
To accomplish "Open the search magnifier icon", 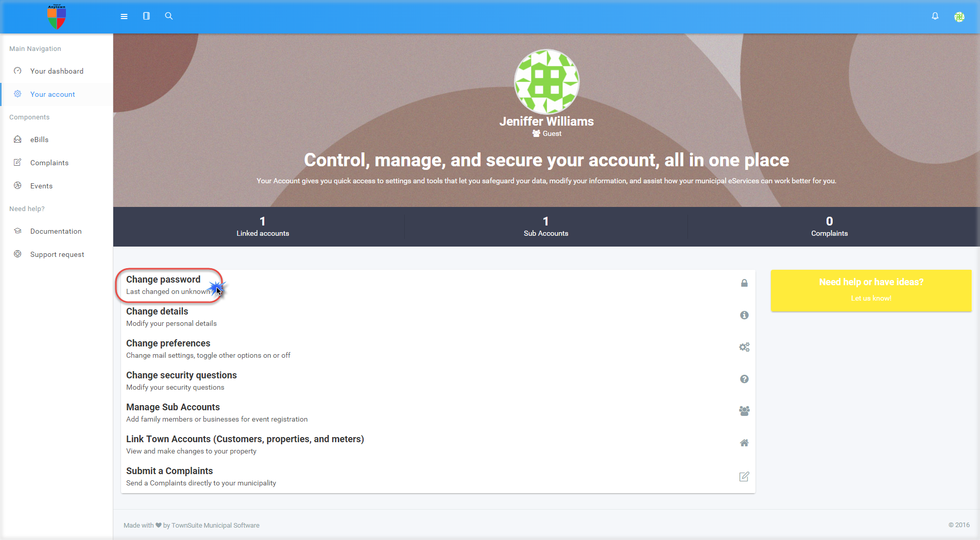I will (168, 16).
